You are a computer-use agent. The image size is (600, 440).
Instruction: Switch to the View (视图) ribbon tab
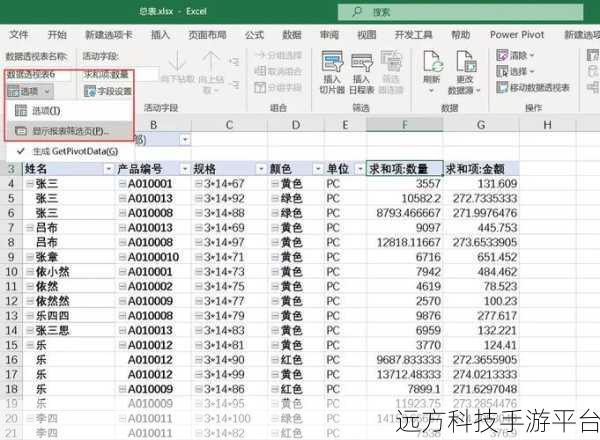click(x=367, y=35)
